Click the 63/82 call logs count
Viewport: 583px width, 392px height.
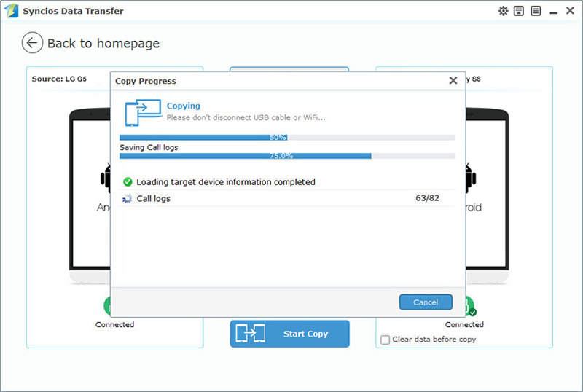point(427,198)
